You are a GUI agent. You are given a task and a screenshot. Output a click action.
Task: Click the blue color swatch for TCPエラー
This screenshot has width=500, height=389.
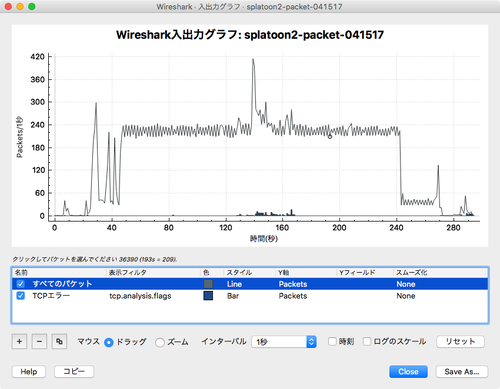click(x=208, y=296)
